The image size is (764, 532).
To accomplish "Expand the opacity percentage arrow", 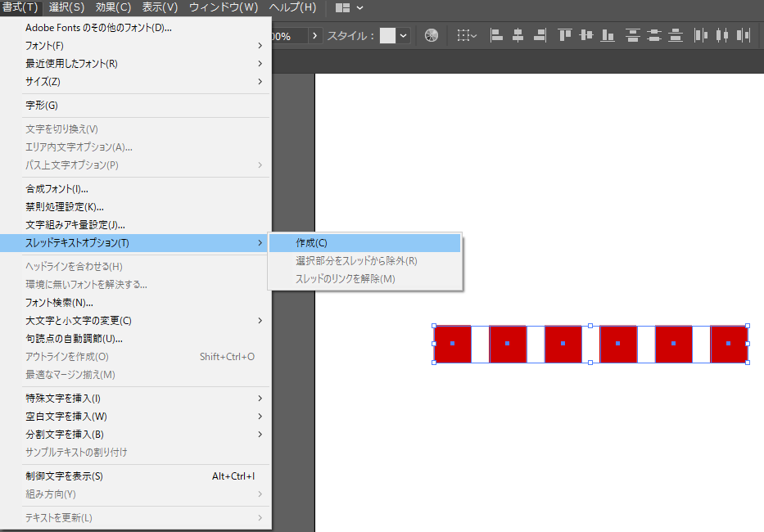I will coord(314,36).
